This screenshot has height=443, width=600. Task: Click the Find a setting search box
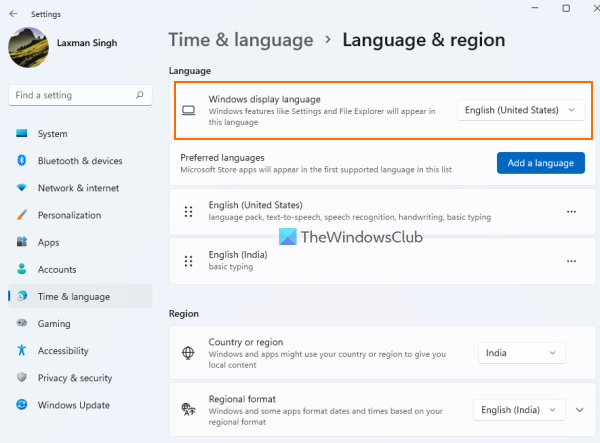(x=72, y=95)
